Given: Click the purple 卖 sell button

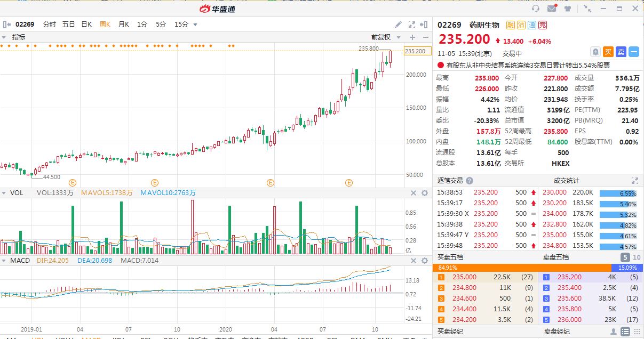Looking at the screenshot, I should click(x=621, y=52).
